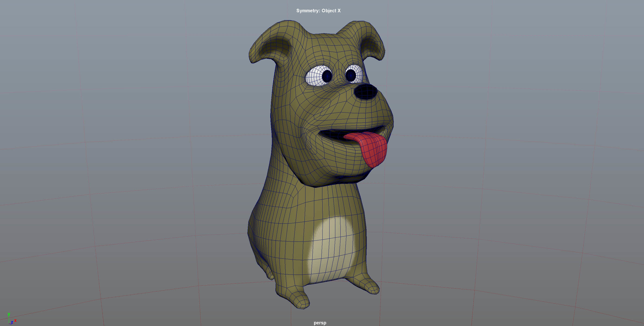Click the 'persp' camera name label
644x326 pixels.
[320, 323]
